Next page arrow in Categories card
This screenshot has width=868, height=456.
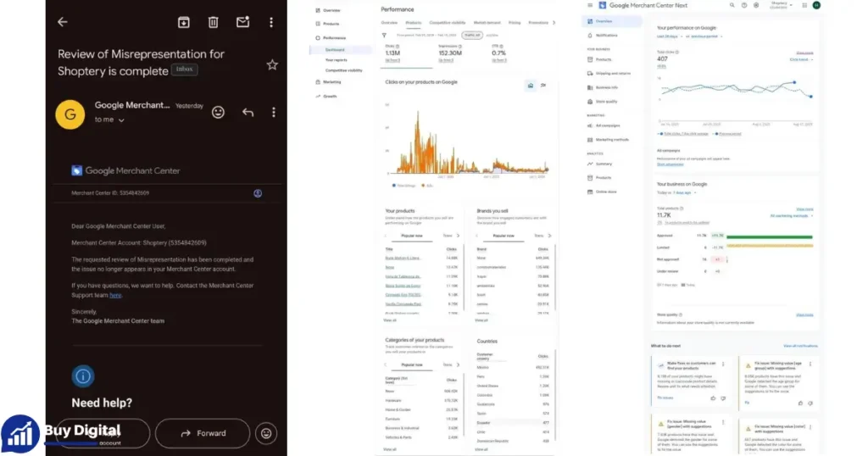[458, 364]
